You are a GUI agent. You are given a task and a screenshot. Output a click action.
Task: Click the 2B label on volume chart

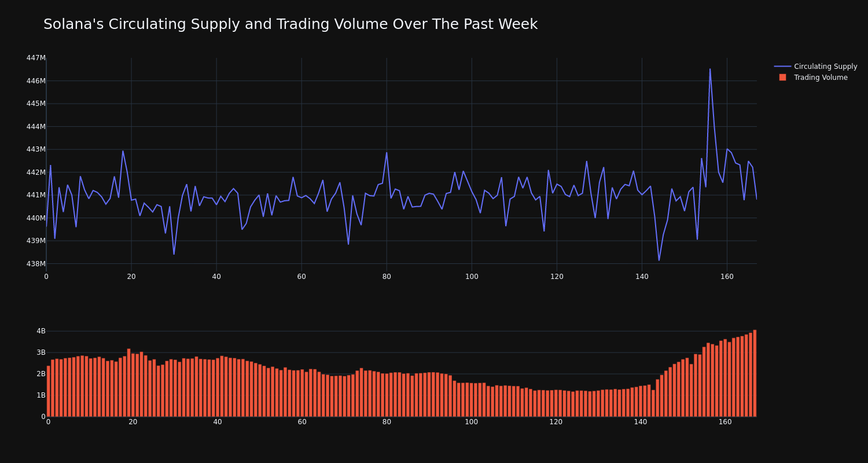[x=41, y=374]
